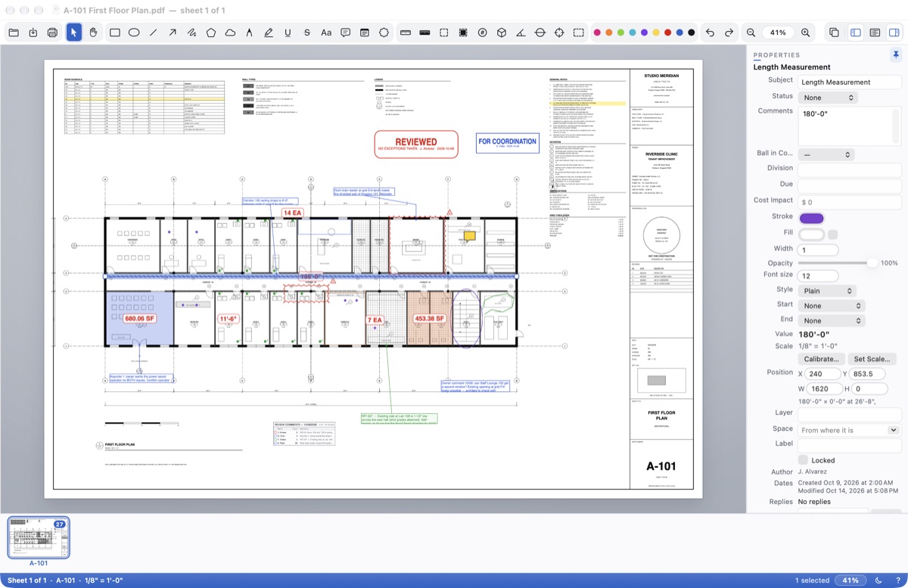Toggle the left sidebar panel button
This screenshot has height=588, width=908.
click(856, 33)
